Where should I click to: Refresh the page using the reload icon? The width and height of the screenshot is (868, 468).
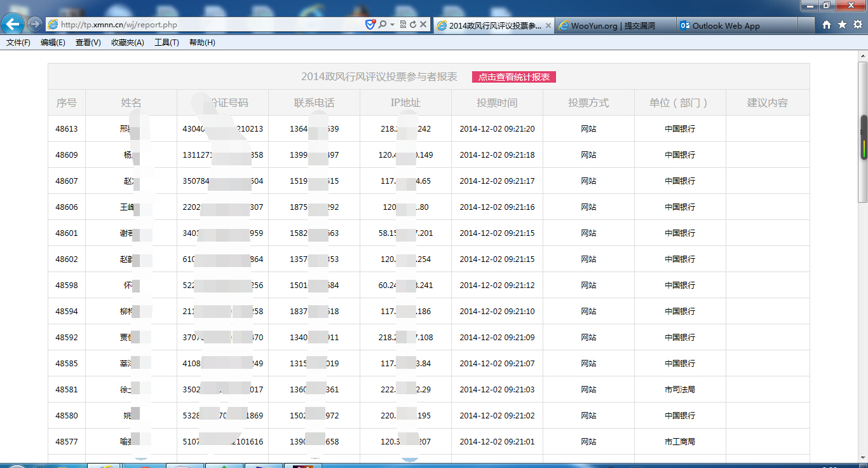[412, 25]
